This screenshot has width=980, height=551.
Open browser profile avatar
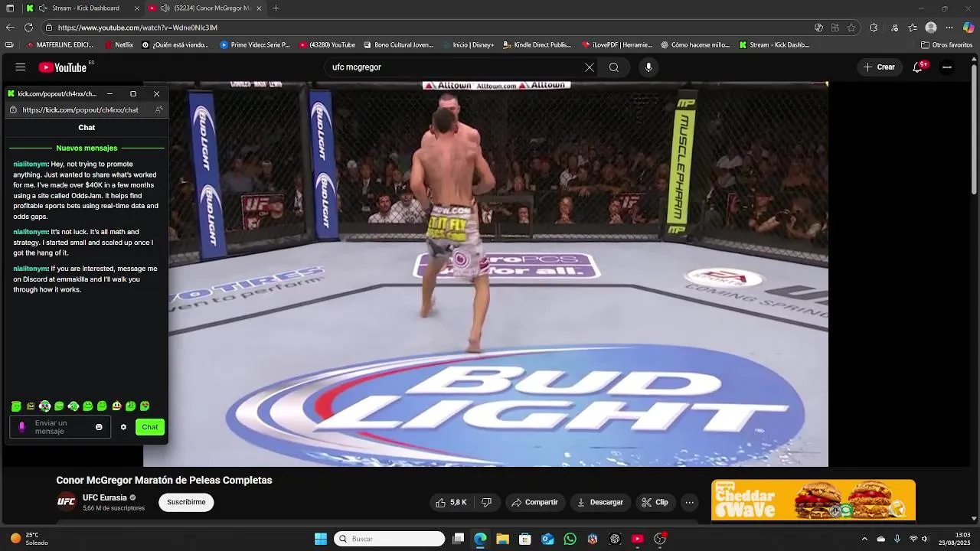tap(931, 28)
